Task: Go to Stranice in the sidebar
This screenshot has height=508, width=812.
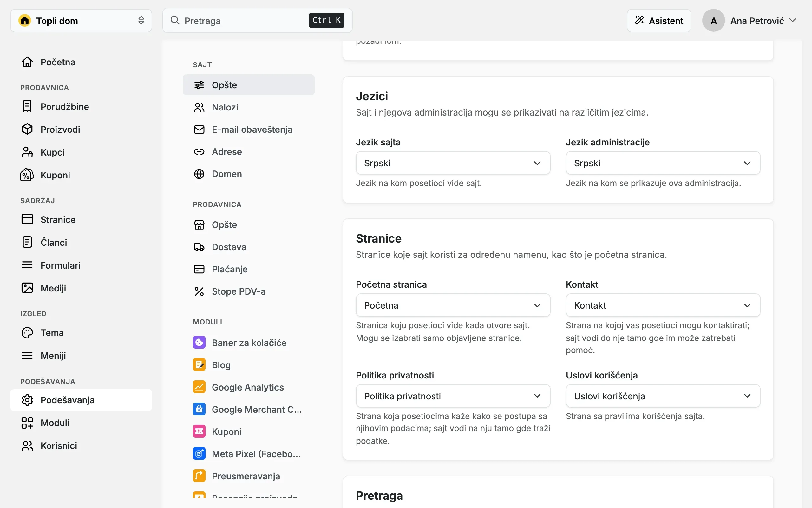Action: 81,219
